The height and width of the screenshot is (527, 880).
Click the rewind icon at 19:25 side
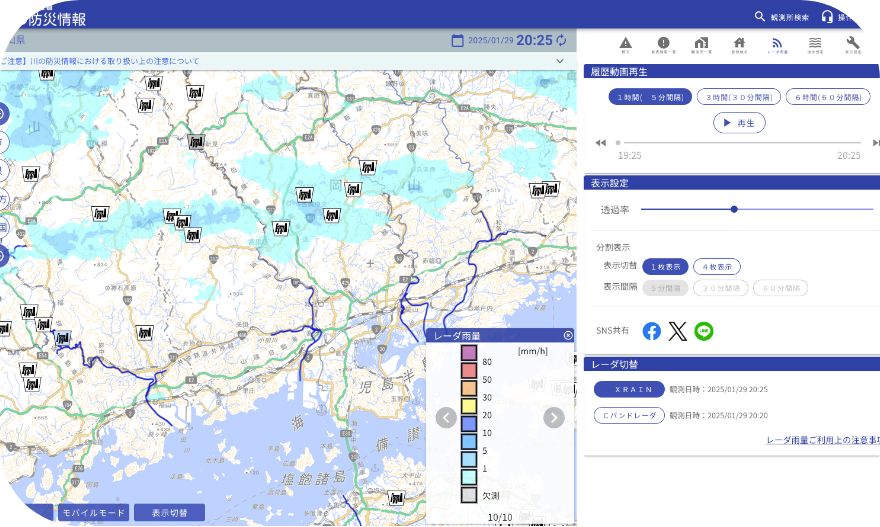[x=601, y=143]
